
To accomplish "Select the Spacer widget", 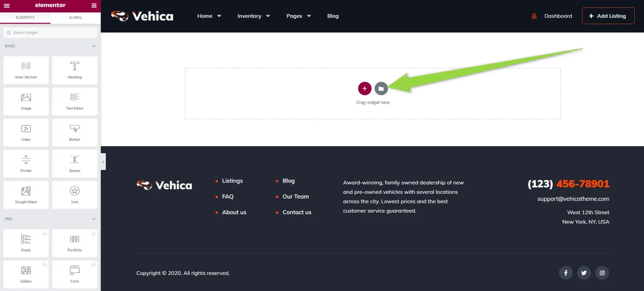I will coord(75,164).
